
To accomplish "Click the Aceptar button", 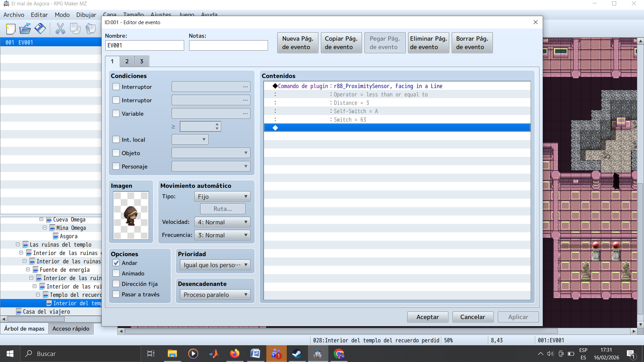I will (x=427, y=317).
